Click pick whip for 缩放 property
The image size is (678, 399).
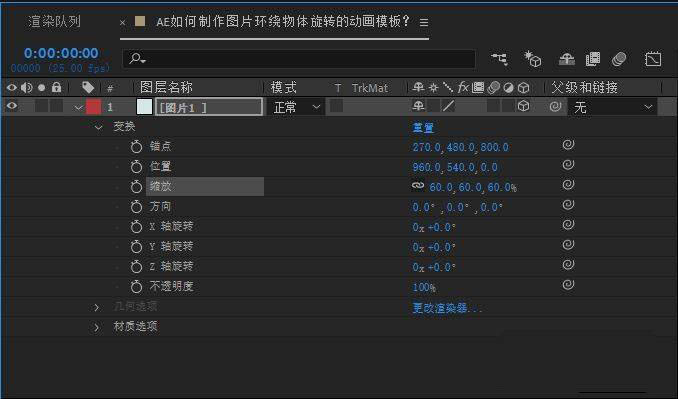[568, 184]
